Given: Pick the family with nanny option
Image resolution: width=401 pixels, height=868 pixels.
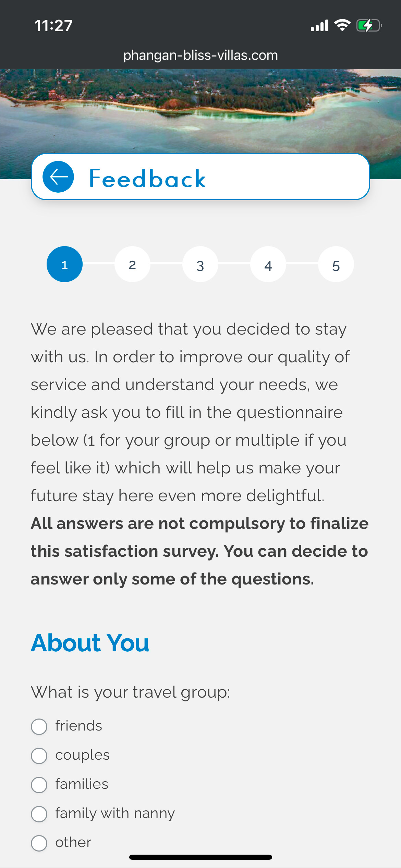Looking at the screenshot, I should click(x=39, y=814).
